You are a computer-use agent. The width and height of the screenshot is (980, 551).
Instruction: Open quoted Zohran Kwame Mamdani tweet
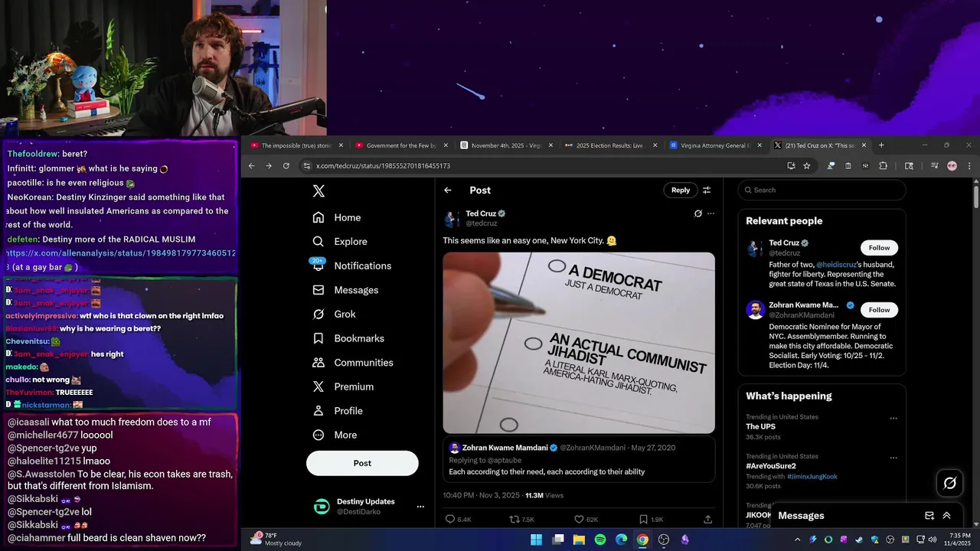(x=579, y=459)
